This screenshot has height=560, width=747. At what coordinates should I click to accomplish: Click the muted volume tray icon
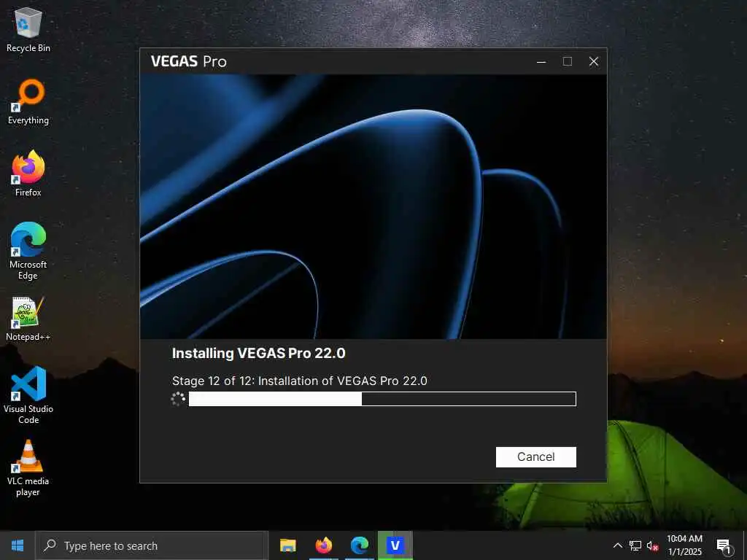tap(652, 545)
